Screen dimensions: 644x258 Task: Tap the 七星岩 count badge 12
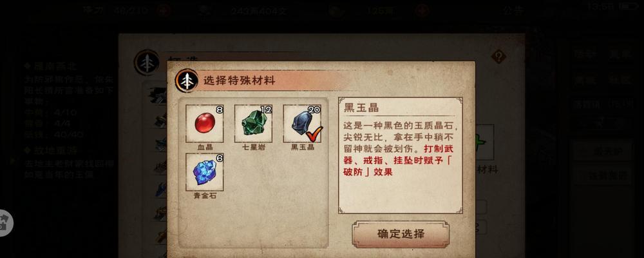point(266,110)
